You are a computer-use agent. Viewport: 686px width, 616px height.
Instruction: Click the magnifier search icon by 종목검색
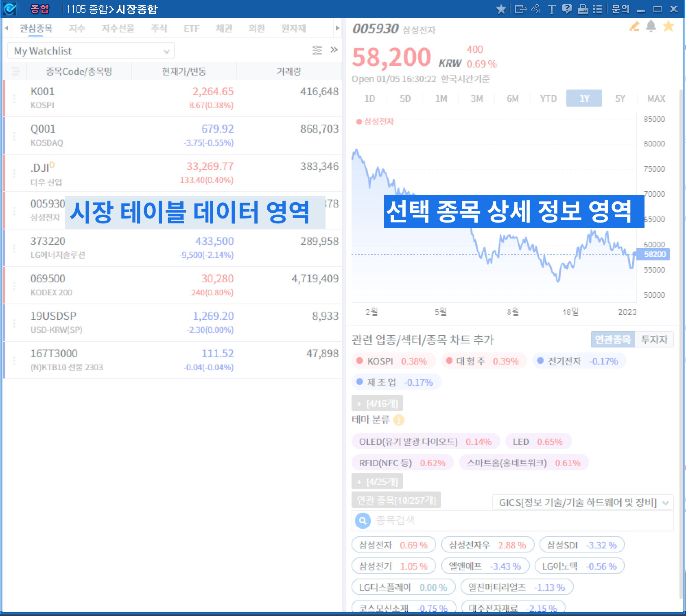coord(363,520)
